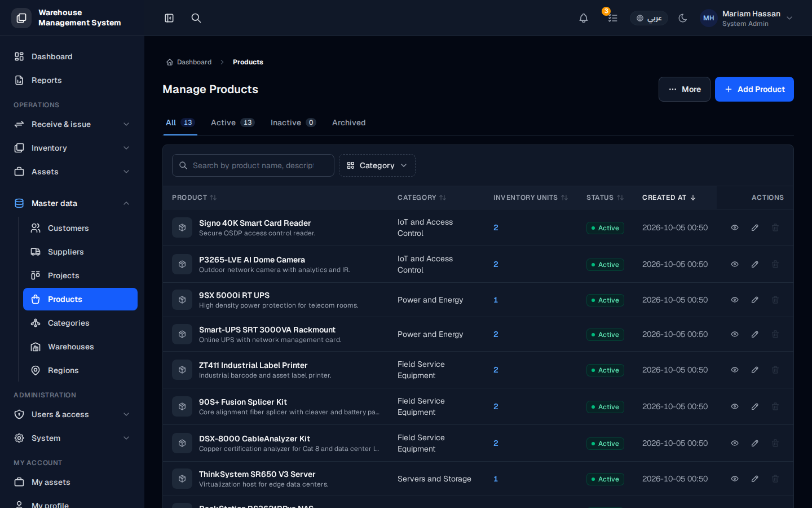Collapse the Master data section
The height and width of the screenshot is (508, 812).
coord(72,203)
